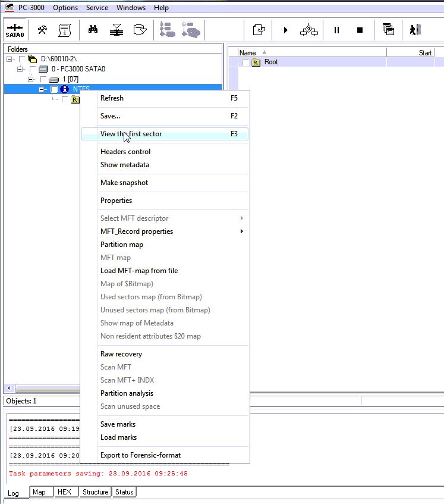Image resolution: width=444 pixels, height=504 pixels.
Task: Choose Headers control in context menu
Action: (165, 151)
